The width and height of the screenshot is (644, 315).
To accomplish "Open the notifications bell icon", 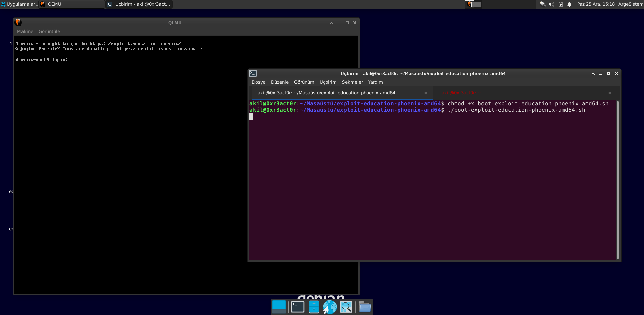I will [x=569, y=4].
